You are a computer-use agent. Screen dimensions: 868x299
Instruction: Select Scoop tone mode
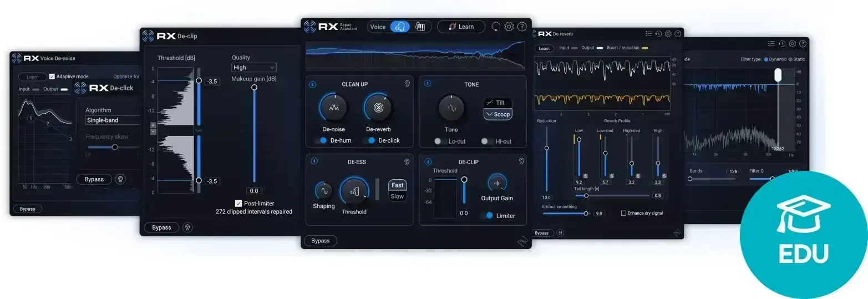point(498,114)
